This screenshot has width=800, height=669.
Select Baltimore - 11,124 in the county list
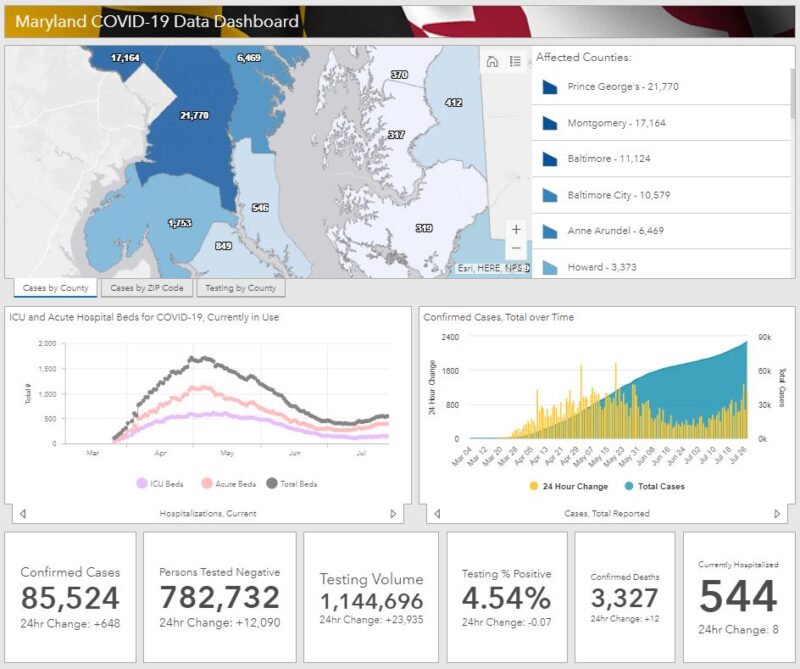[x=609, y=159]
